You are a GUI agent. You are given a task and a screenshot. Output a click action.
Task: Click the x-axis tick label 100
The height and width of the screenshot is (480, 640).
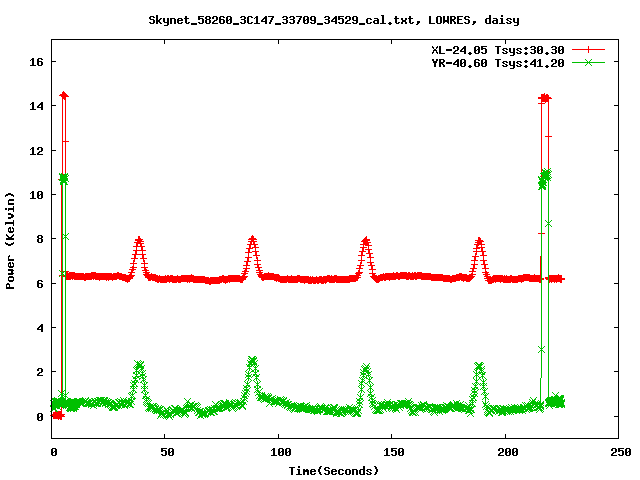280,452
